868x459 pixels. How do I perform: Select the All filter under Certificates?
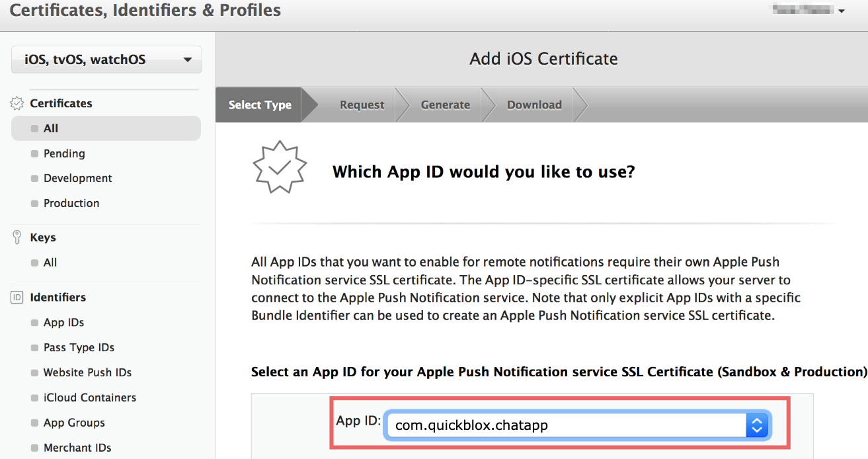pos(52,128)
